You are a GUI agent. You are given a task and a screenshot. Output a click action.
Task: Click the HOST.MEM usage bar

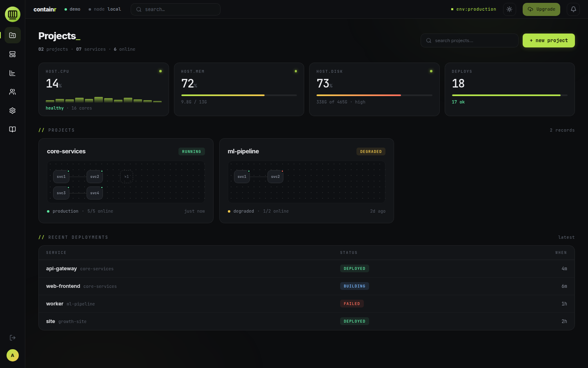pos(239,95)
